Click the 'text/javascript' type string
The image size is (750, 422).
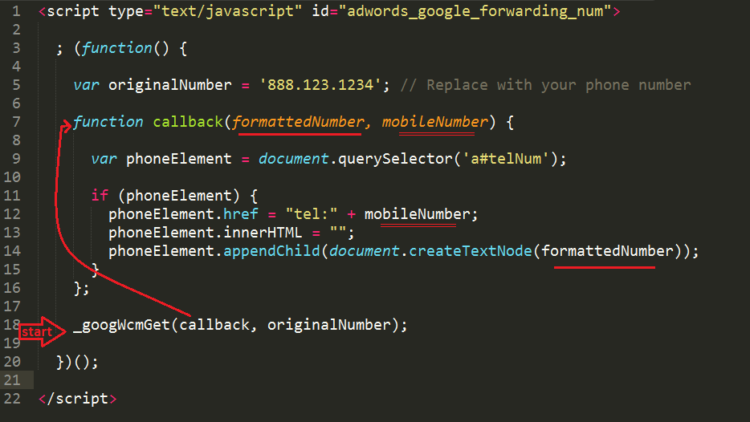(228, 11)
